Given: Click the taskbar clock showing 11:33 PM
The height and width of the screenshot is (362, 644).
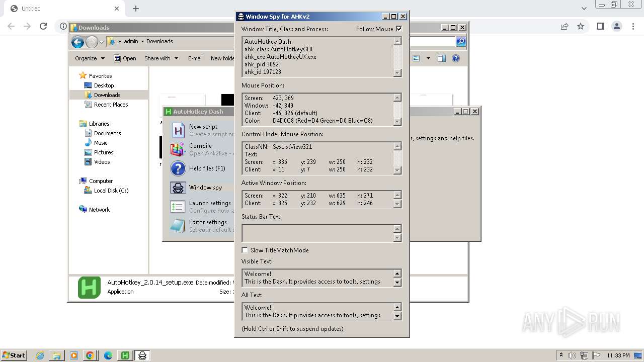Looking at the screenshot, I should click(x=618, y=355).
